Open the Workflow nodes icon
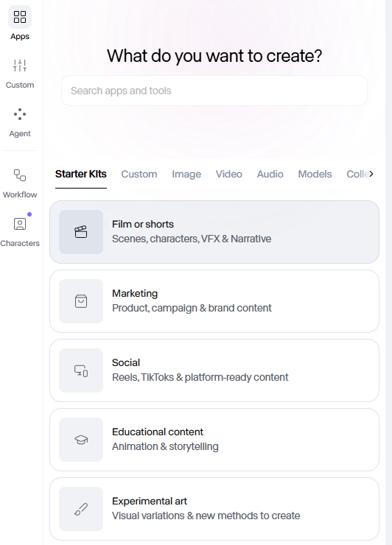 20,175
